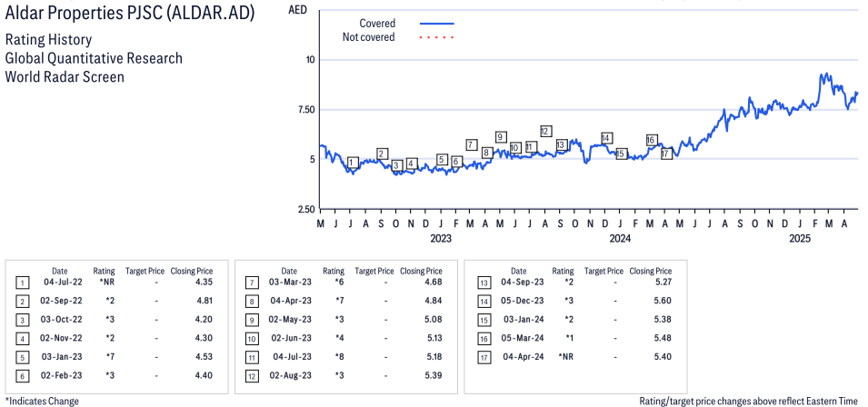Select the 04-Jul-22 date in table
The height and width of the screenshot is (407, 868).
[x=63, y=282]
